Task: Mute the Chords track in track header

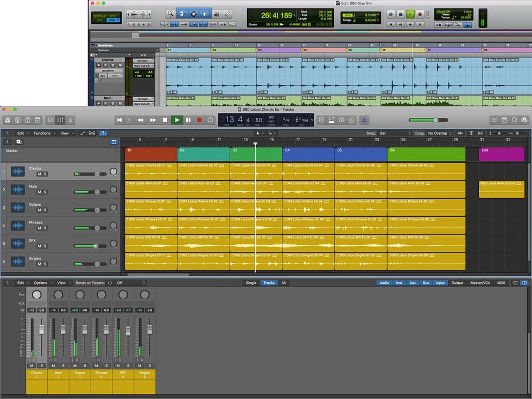Action: tap(39, 174)
